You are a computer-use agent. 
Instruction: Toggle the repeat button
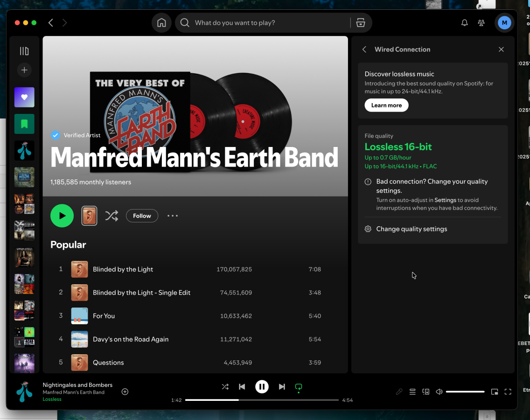(x=299, y=386)
